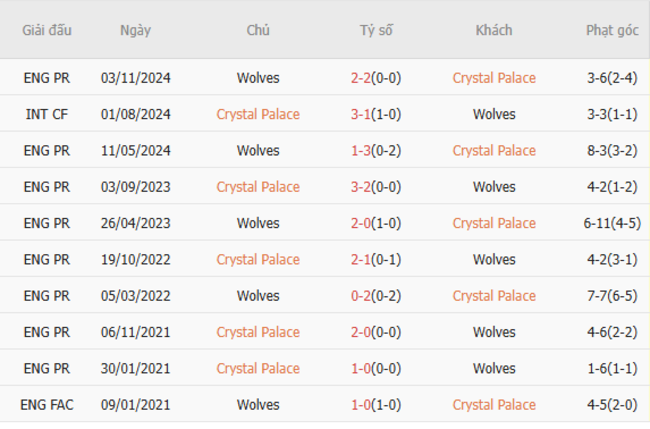
Task: Click the 6-11(4-5) corner kick stat
Action: [612, 223]
